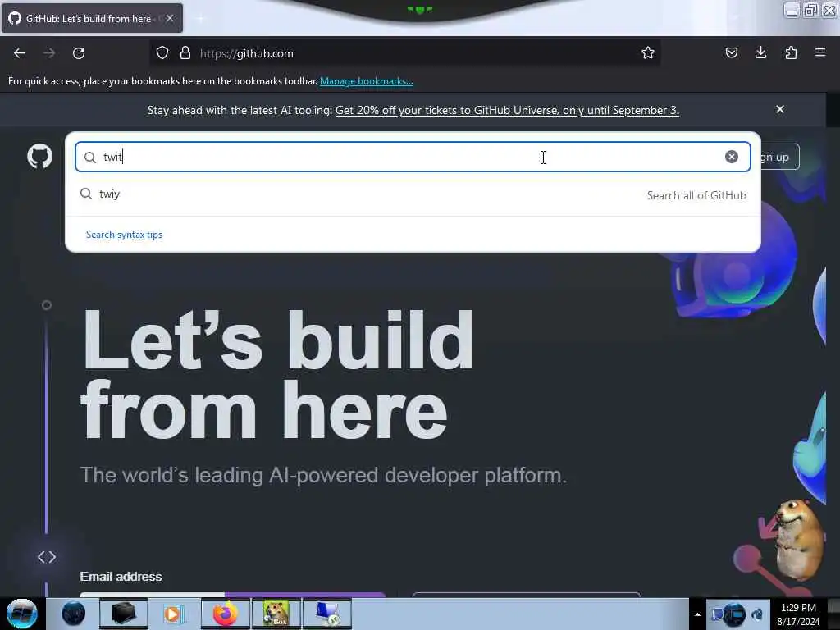Show hidden system tray icons arrow
This screenshot has width=840, height=630.
(x=697, y=614)
